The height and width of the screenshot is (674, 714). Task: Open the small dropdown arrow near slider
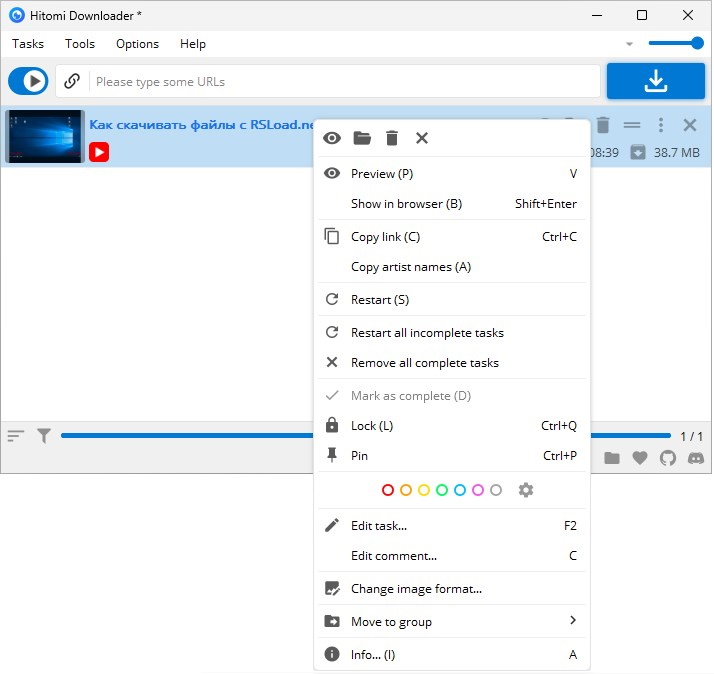click(629, 44)
